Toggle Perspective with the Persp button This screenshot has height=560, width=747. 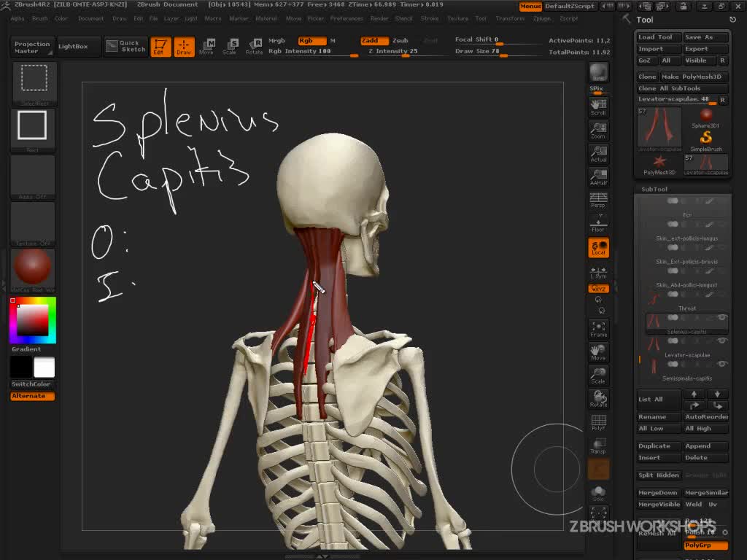(x=598, y=201)
